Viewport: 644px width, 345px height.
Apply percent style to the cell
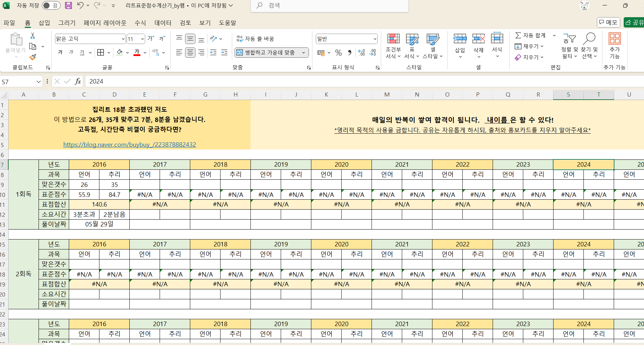339,53
